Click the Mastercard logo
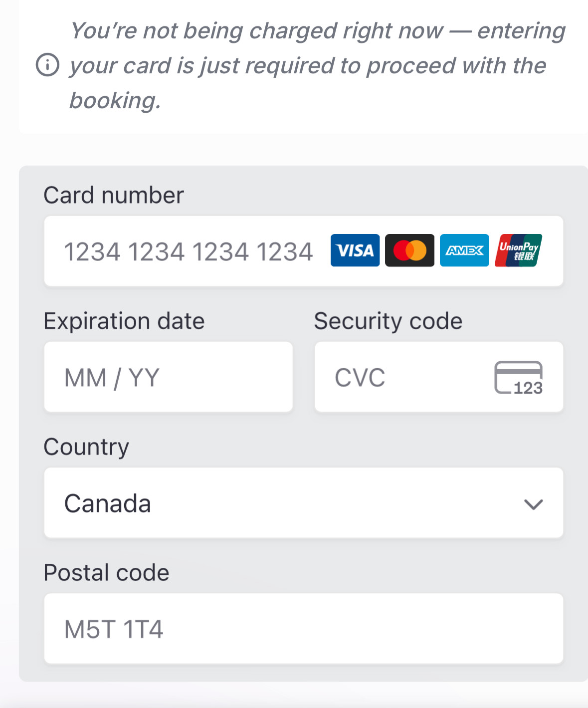Screen dimensions: 588x708 pyautogui.click(x=409, y=250)
